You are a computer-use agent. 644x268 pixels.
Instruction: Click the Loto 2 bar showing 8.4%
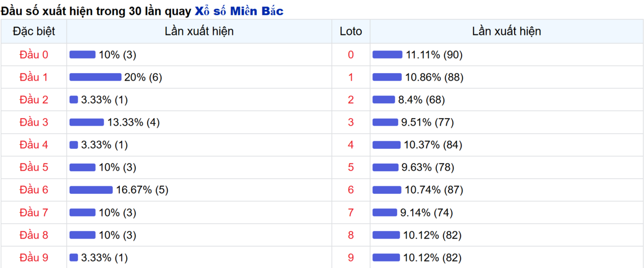pos(384,100)
